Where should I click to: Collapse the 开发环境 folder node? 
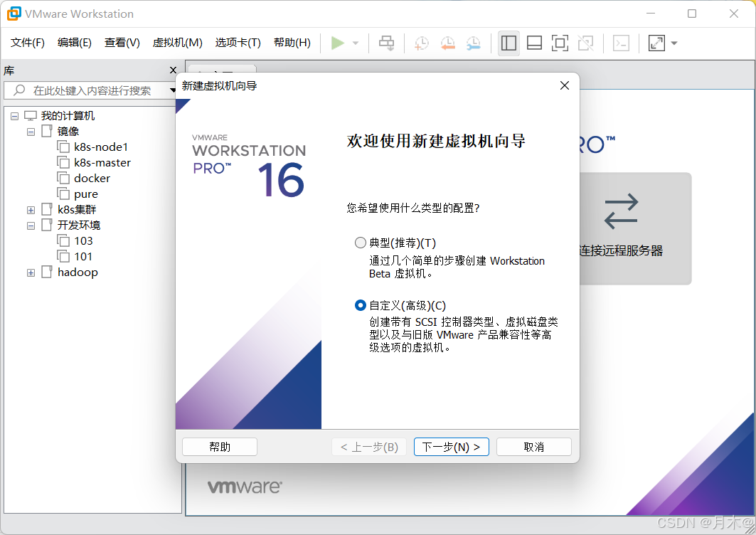point(31,226)
